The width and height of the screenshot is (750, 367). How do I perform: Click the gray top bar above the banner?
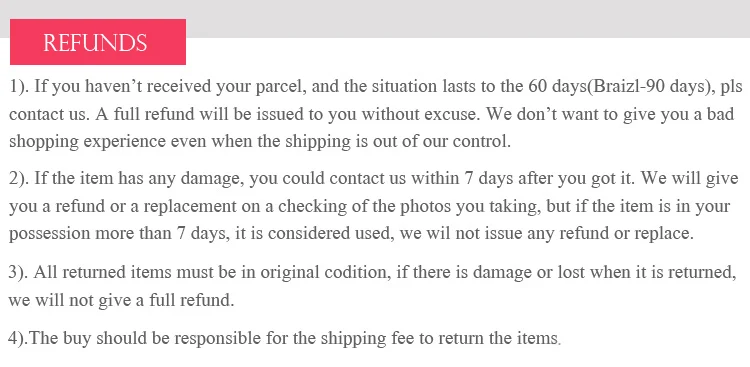(468, 18)
